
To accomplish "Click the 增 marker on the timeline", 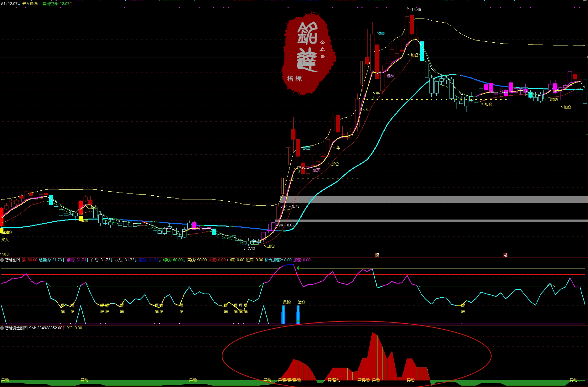I will click(x=505, y=255).
